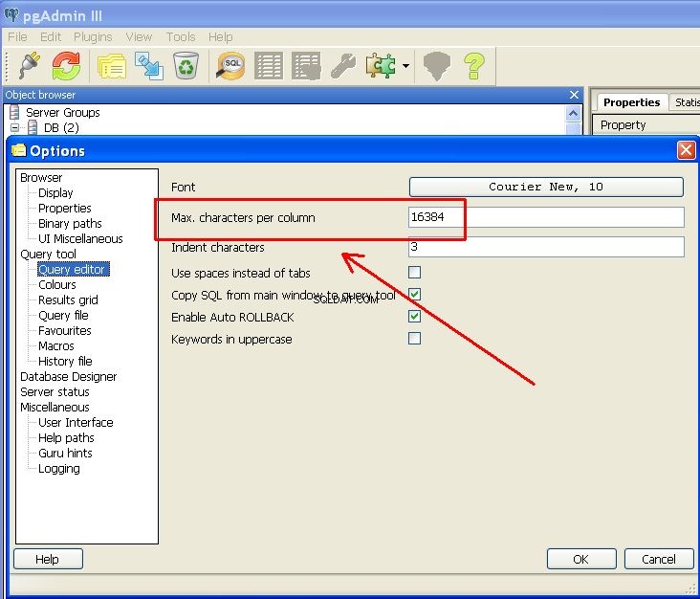Image resolution: width=700 pixels, height=599 pixels.
Task: Select Binary paths in the options tree
Action: pos(70,223)
